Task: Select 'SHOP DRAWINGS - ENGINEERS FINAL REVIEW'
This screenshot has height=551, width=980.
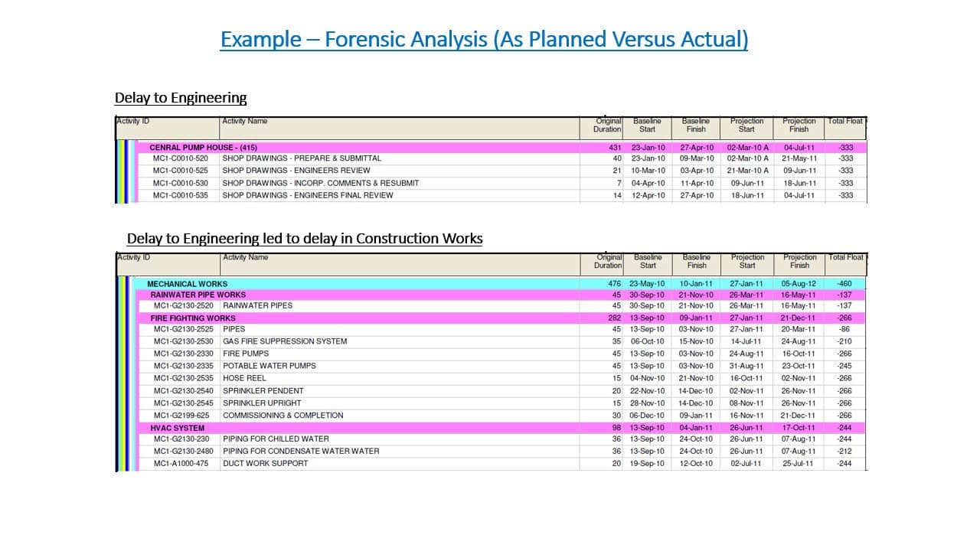Action: click(x=308, y=195)
